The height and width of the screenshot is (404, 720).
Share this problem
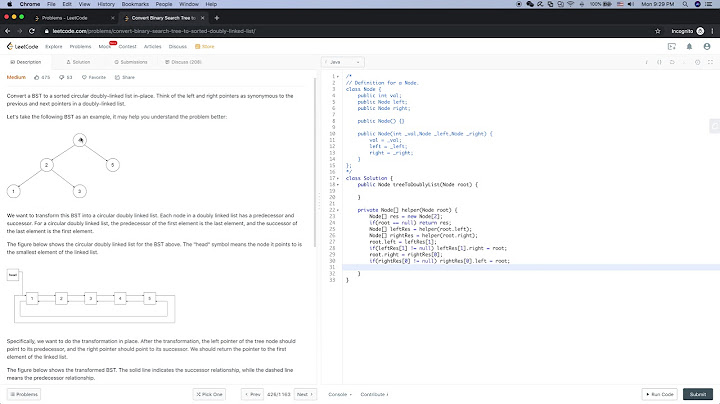point(124,77)
